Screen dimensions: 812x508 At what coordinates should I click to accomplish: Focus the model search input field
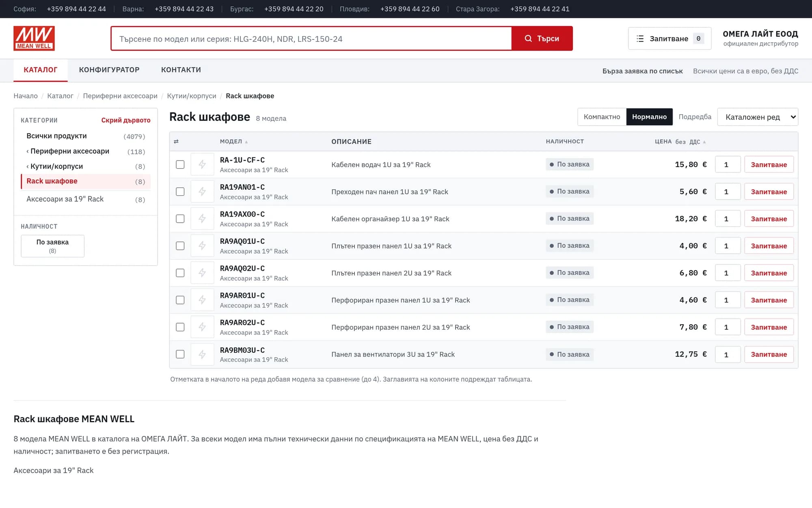[311, 39]
